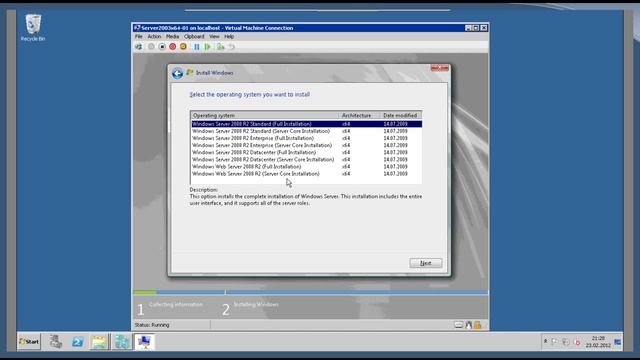Open the View menu

coord(214,36)
